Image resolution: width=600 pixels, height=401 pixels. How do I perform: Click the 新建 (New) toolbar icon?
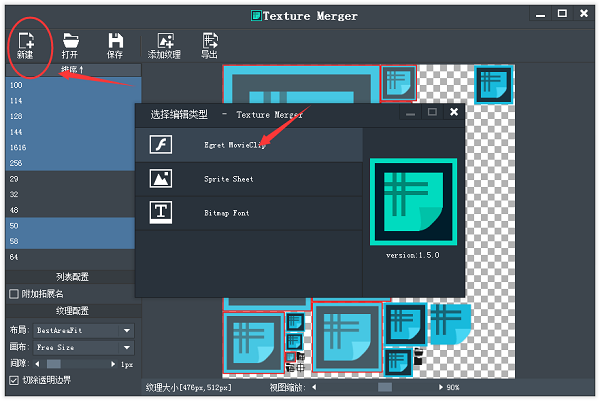coord(26,46)
